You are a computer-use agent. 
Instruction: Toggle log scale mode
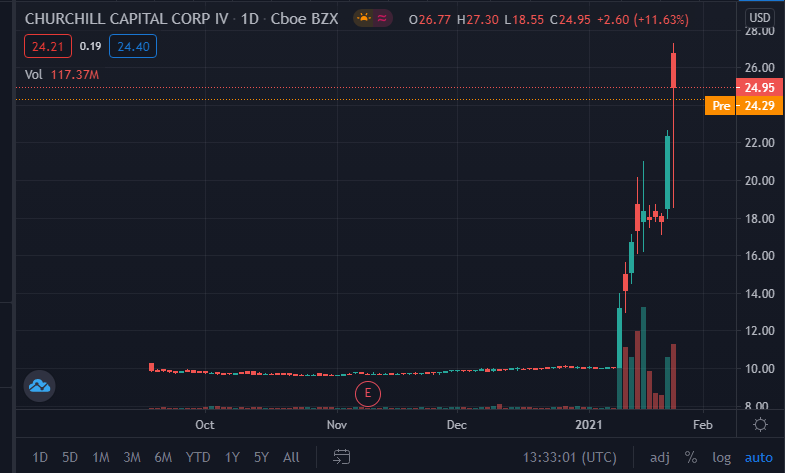point(721,457)
